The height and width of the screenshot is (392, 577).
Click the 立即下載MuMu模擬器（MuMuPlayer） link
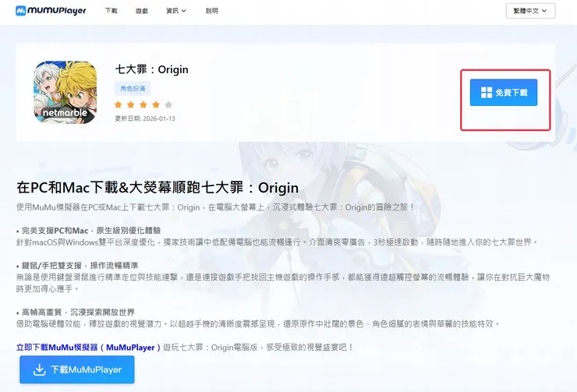(88, 347)
